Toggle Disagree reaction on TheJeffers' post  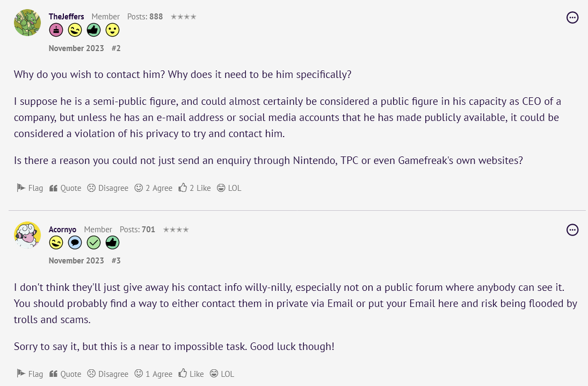108,188
